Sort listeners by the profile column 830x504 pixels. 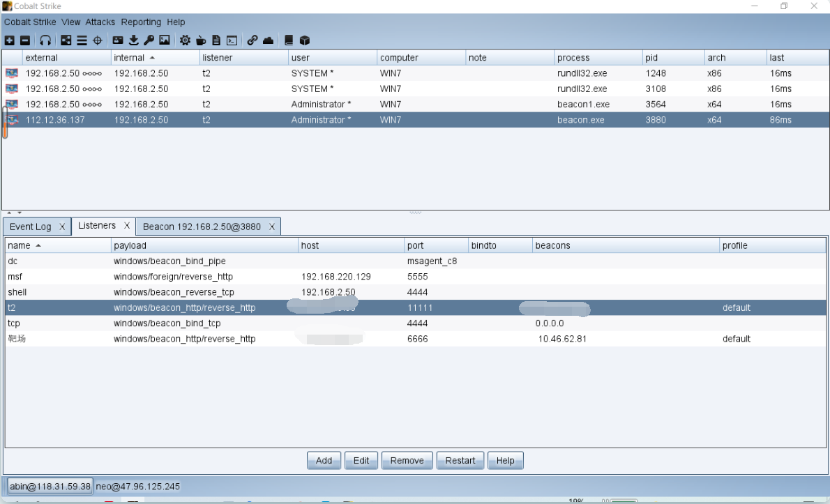(x=773, y=245)
